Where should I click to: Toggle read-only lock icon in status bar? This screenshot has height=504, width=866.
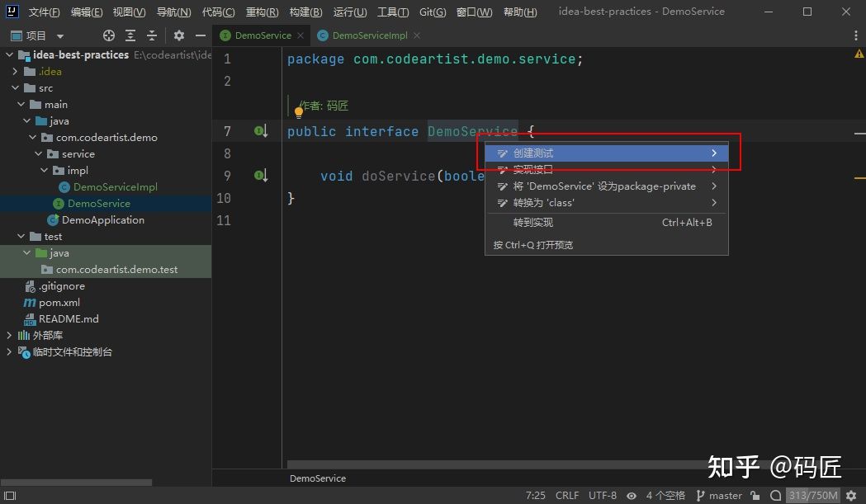click(755, 495)
